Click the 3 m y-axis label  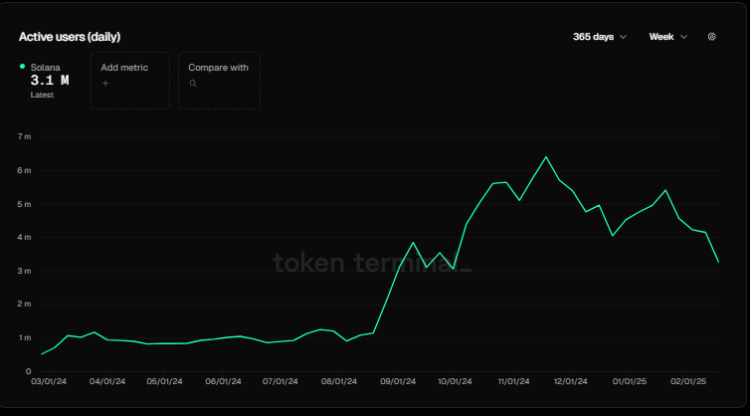point(24,271)
